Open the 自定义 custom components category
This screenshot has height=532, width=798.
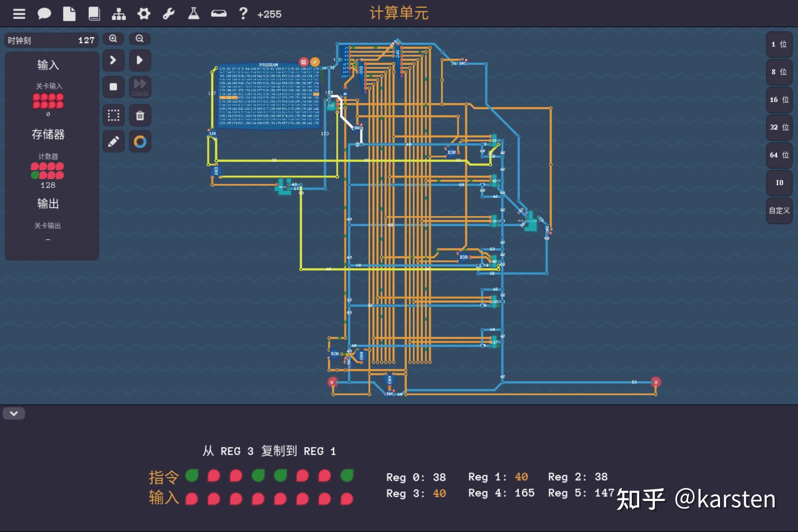(x=779, y=211)
